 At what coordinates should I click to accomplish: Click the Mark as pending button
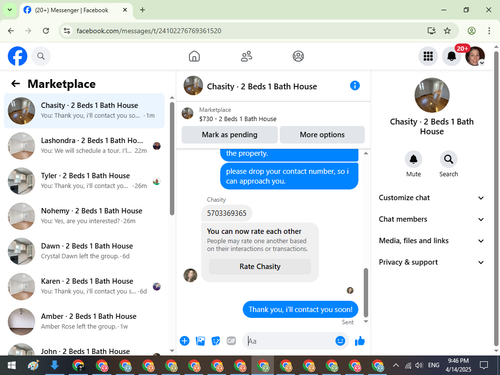pyautogui.click(x=229, y=135)
